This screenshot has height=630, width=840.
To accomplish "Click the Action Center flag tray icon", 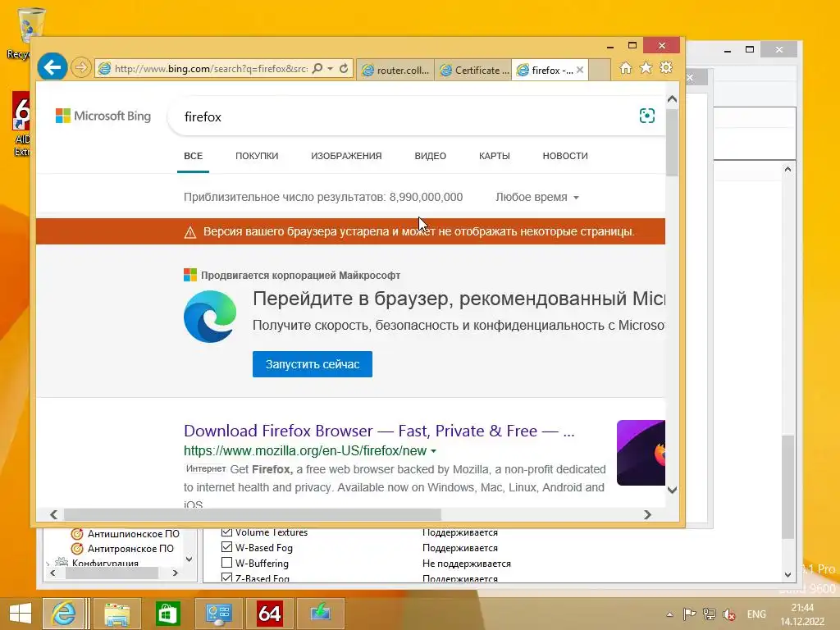I will point(689,614).
